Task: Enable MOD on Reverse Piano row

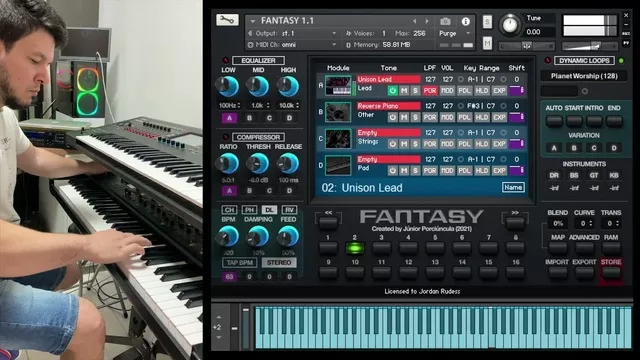Action: 447,117
